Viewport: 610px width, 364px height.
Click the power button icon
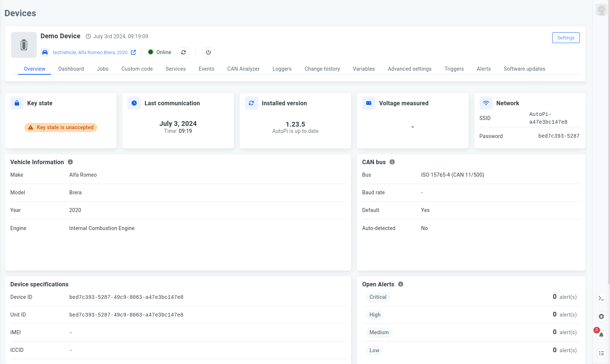pos(208,52)
